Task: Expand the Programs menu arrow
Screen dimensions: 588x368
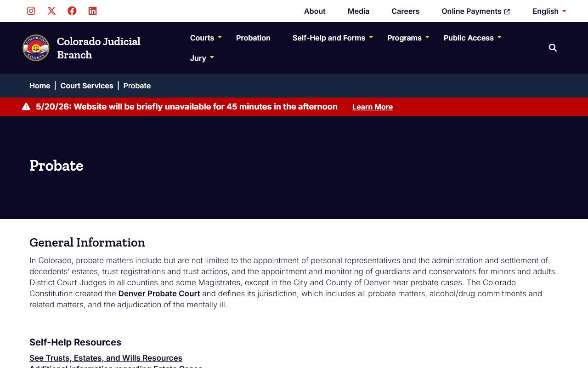Action: coord(427,37)
